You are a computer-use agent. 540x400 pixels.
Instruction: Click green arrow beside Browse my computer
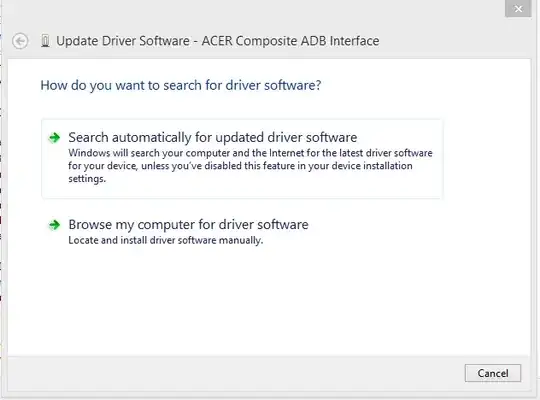[54, 225]
